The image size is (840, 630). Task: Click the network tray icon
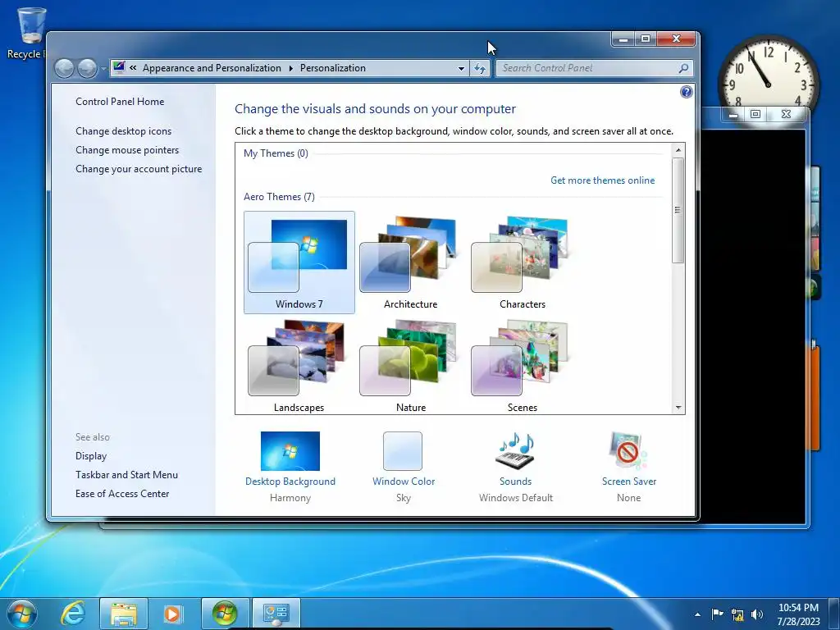(x=737, y=614)
